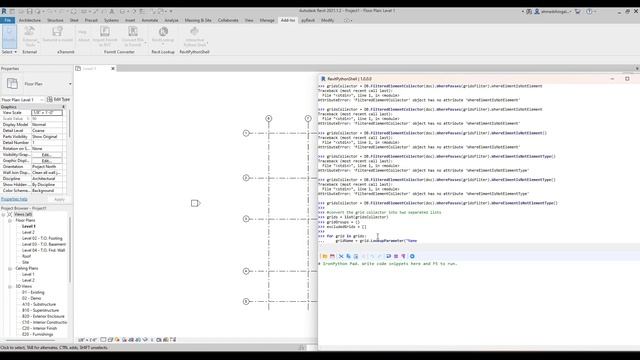Click the open file icon in RevitPythonShell toolbar
Image resolution: width=640 pixels, height=360 pixels.
point(325,256)
